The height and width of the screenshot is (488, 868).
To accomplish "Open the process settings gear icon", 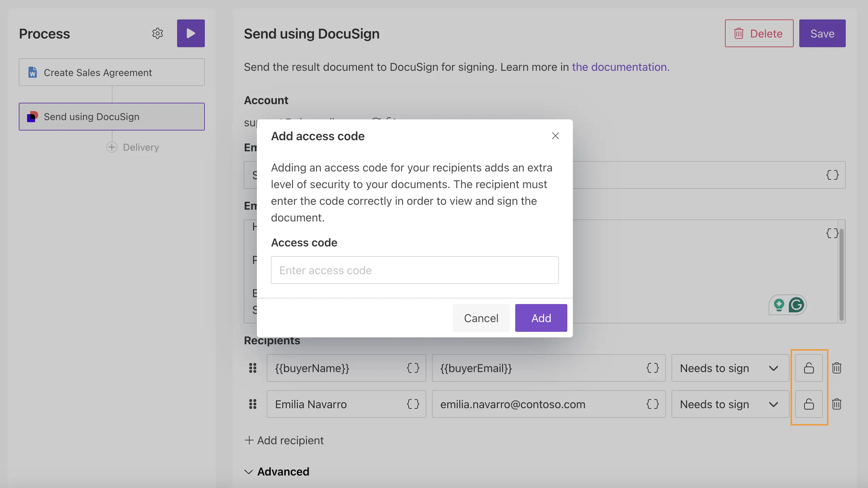I will tap(158, 34).
